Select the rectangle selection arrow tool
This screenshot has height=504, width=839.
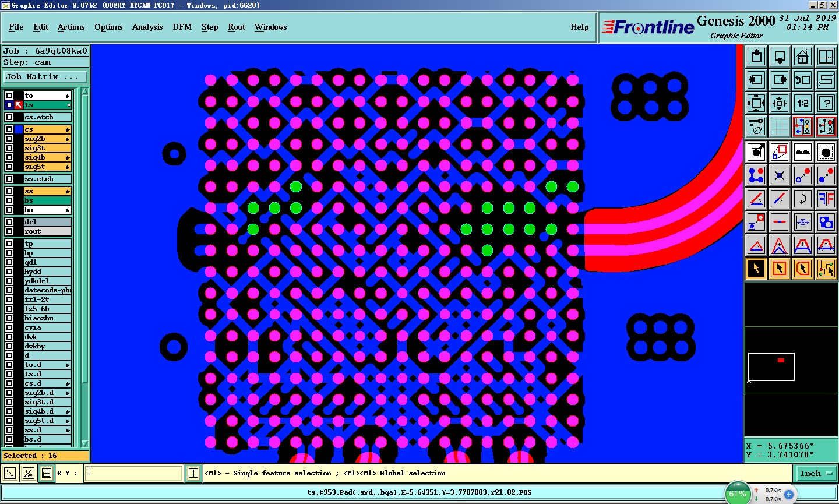780,269
